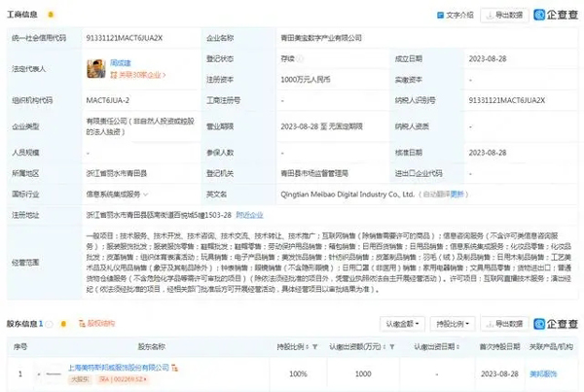584x392 pixels.
Task: Select the 所属地区 value 浙江省丽水市青田县
Action: pyautogui.click(x=117, y=173)
